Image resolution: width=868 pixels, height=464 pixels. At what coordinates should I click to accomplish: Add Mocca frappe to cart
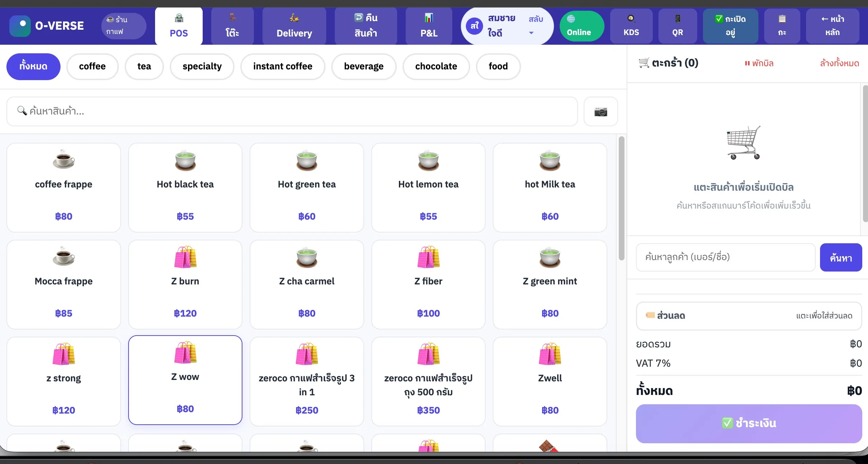click(x=64, y=285)
